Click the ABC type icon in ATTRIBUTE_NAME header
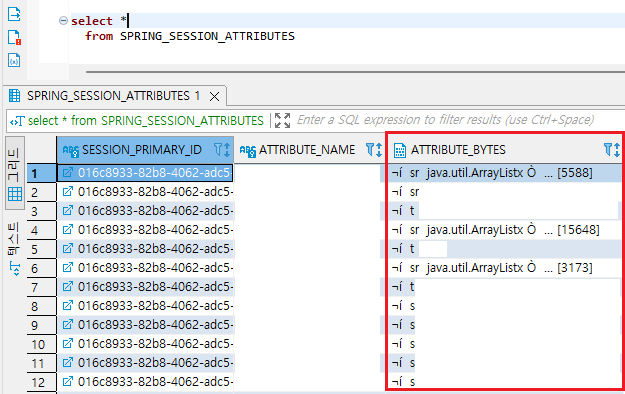 [248, 150]
